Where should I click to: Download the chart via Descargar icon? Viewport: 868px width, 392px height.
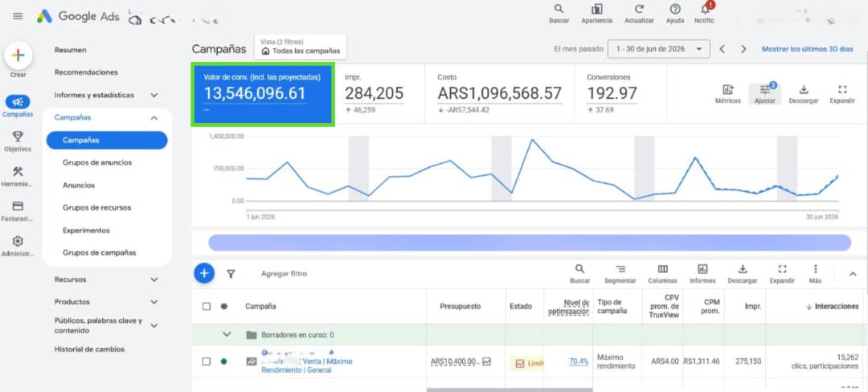pyautogui.click(x=804, y=90)
